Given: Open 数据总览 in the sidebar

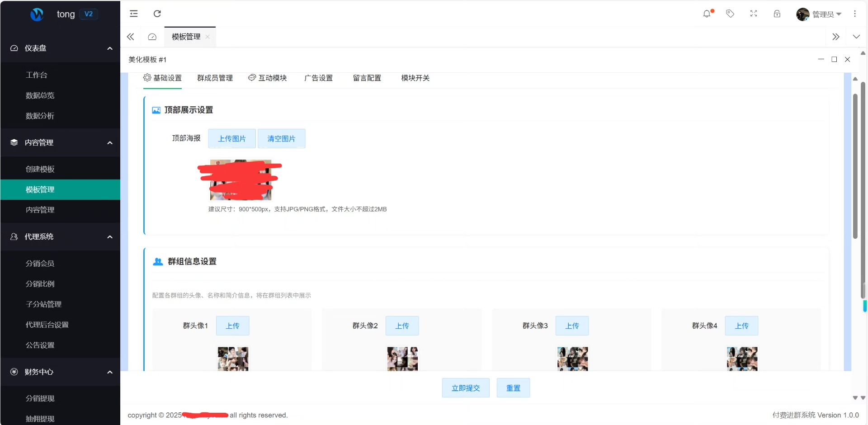Looking at the screenshot, I should 60,95.
